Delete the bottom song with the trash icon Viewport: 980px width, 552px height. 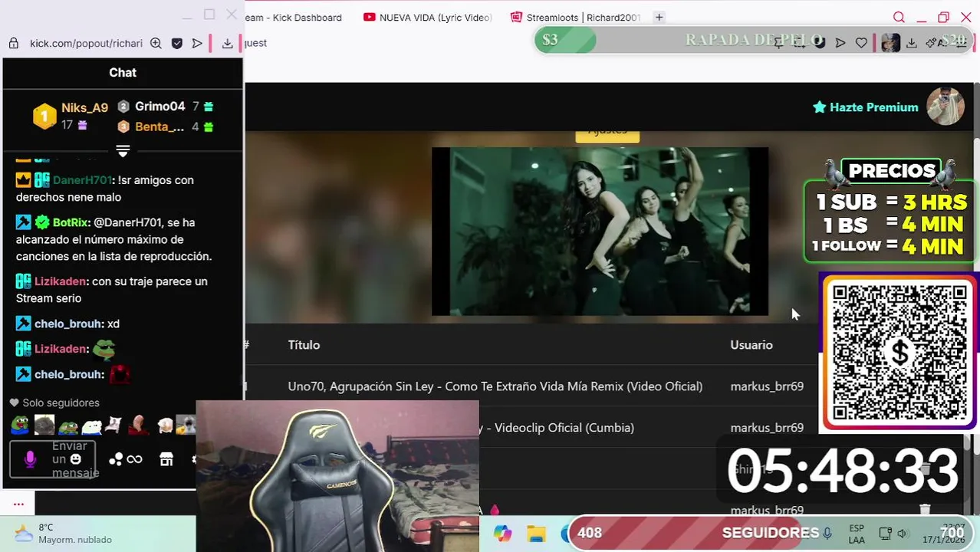click(925, 510)
